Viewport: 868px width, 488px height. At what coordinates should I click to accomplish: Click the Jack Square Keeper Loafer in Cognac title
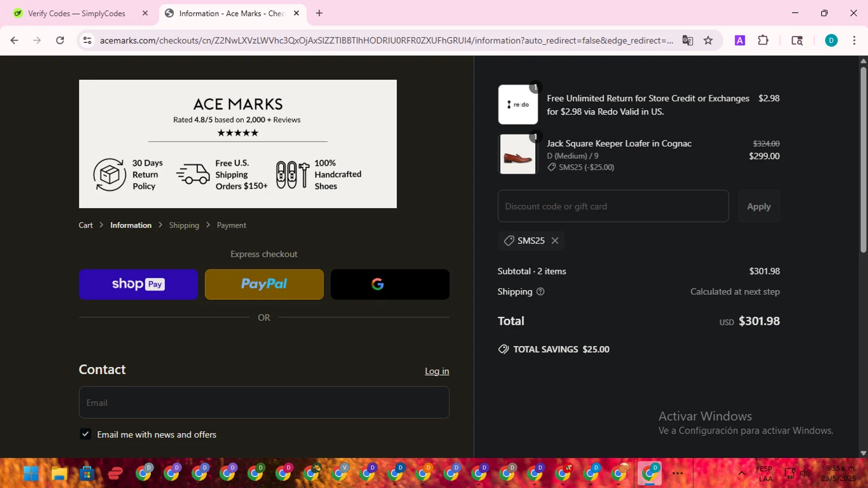(619, 144)
